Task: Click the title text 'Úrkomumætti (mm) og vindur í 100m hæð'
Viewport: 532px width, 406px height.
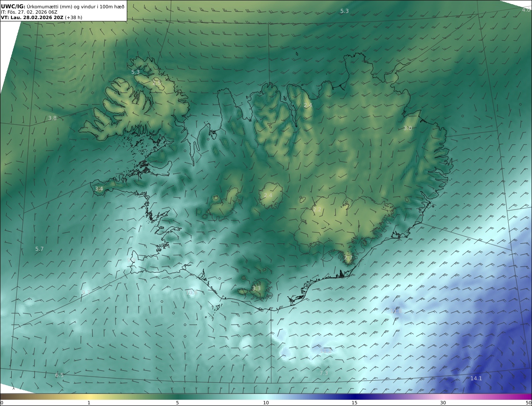Action: pyautogui.click(x=75, y=7)
